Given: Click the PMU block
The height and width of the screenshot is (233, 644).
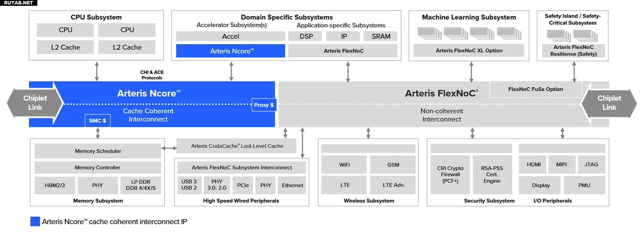Looking at the screenshot, I should 584,185.
